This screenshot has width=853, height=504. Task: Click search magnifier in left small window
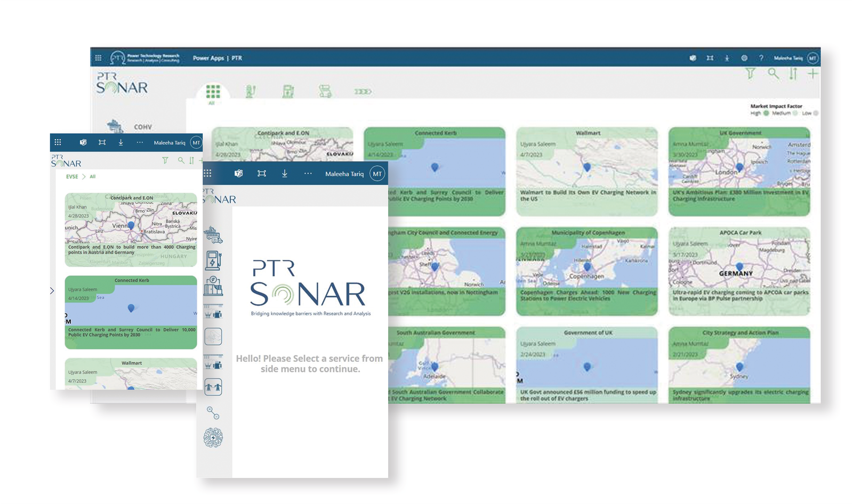[x=181, y=160]
